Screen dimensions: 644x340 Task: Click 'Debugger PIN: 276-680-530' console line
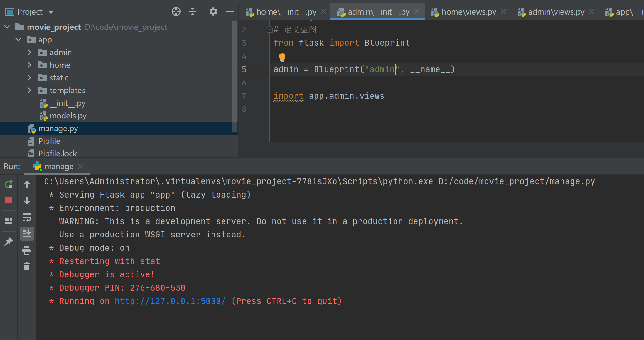click(122, 288)
